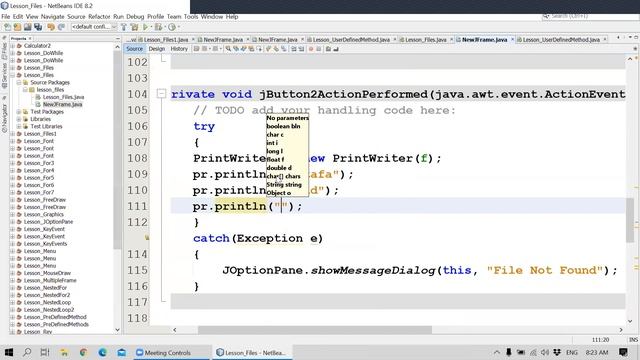This screenshot has height=360, width=640.
Task: Select NewJFrame.java in project tree
Action: (x=62, y=104)
